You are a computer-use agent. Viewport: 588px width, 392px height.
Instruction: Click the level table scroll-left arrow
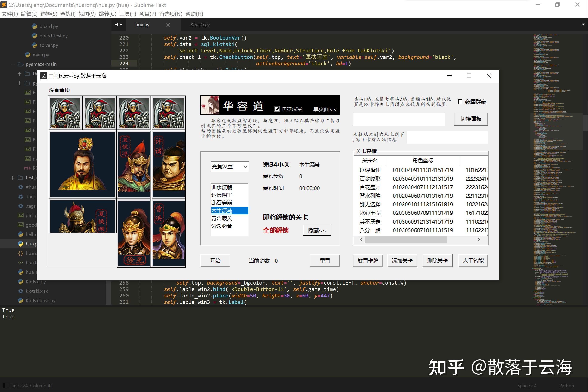(x=361, y=239)
